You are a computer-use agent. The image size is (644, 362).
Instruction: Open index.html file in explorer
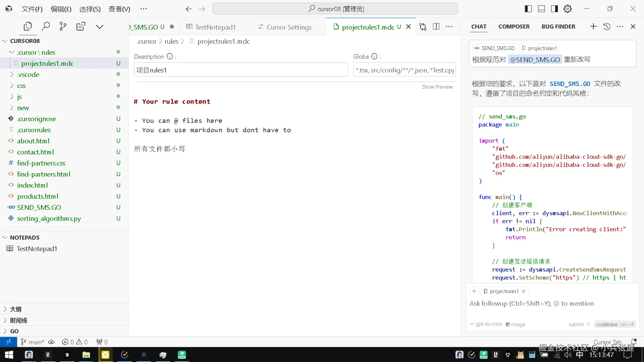tap(64, 185)
